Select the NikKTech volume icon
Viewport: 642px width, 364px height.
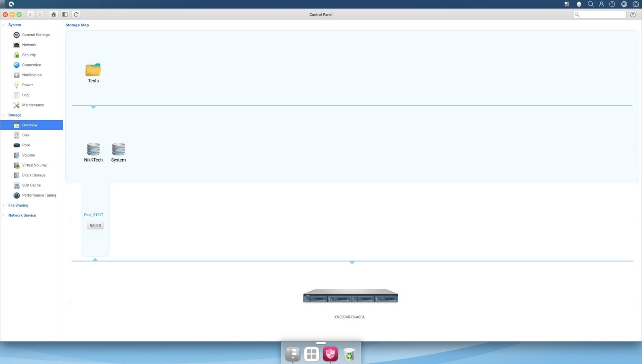[93, 149]
